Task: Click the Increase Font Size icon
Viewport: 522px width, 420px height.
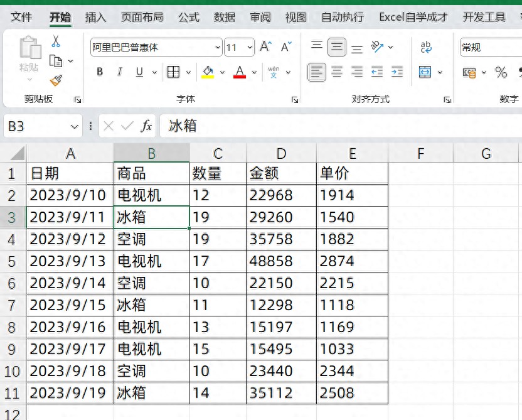Action: tap(266, 47)
